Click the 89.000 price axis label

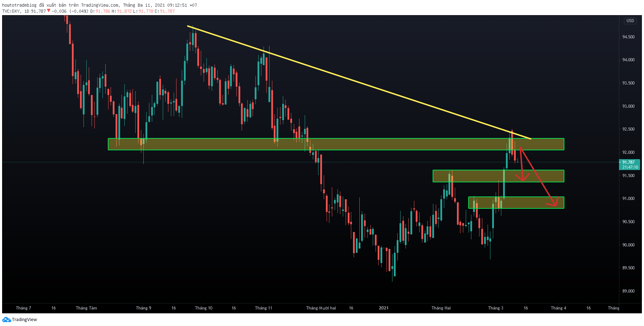point(628,291)
